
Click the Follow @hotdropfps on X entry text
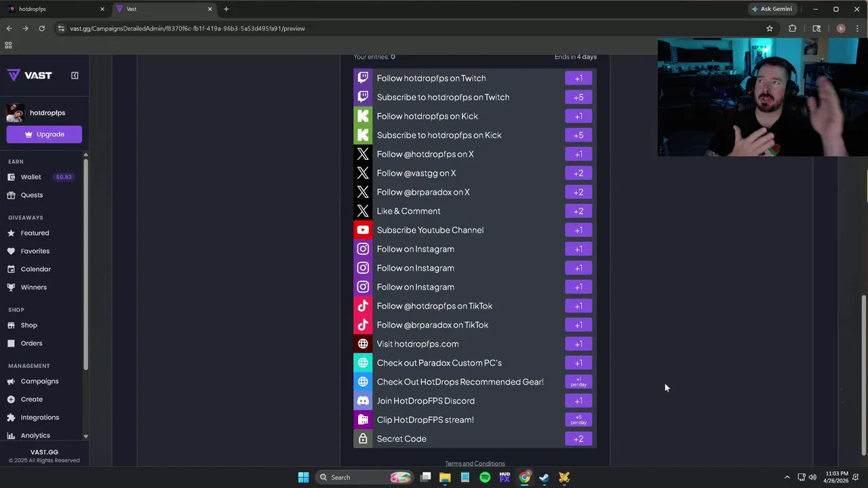(x=425, y=154)
